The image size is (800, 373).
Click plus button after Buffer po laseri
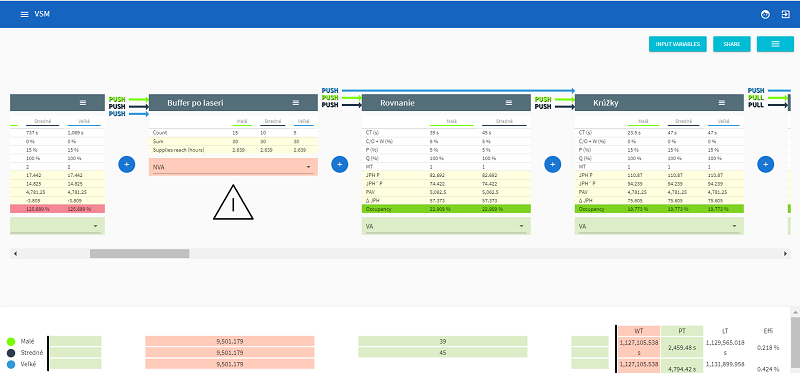tap(340, 164)
